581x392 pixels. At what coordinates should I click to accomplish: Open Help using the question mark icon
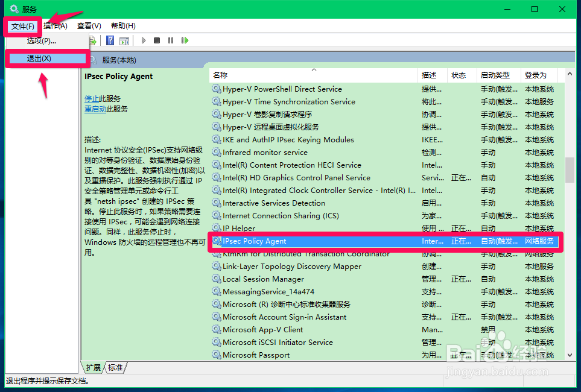click(110, 40)
